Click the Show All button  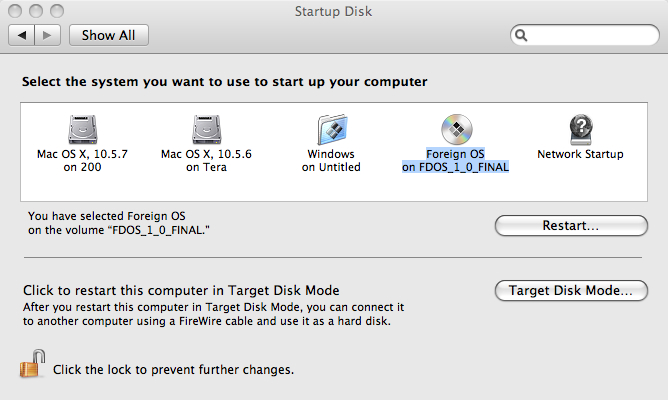[x=109, y=35]
